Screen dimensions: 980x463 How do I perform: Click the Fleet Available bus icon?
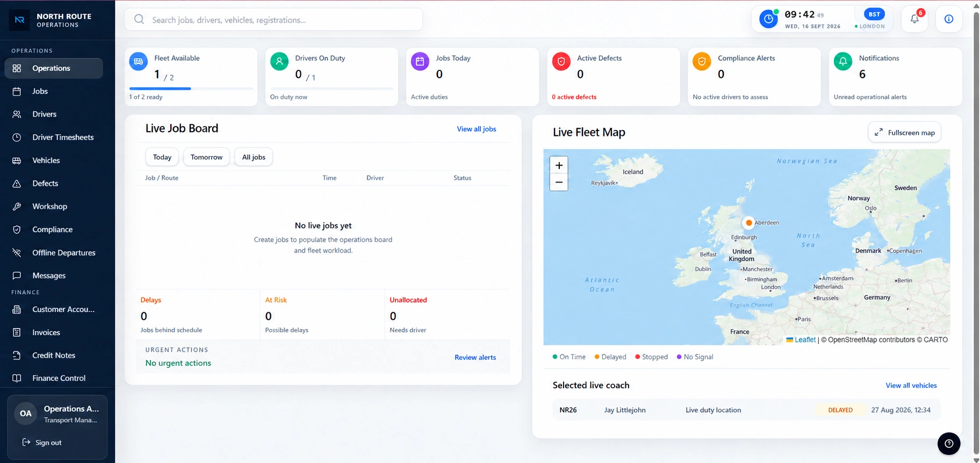click(139, 62)
